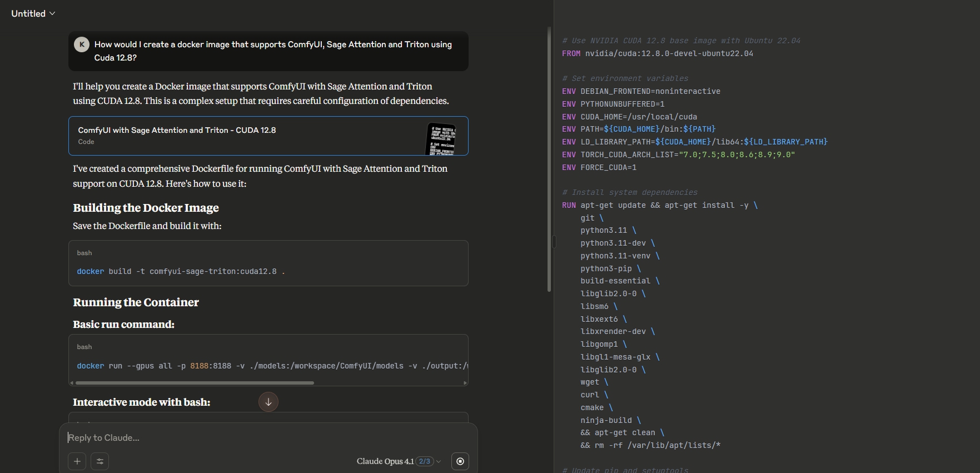Click the cmake line in Dockerfile
This screenshot has width=980, height=473.
596,408
